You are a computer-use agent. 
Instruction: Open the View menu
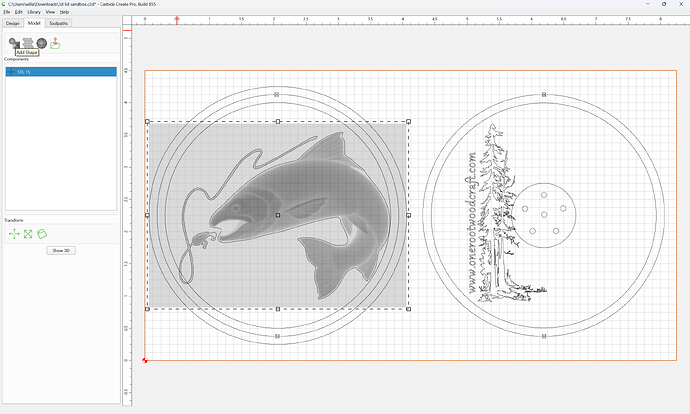coord(50,12)
